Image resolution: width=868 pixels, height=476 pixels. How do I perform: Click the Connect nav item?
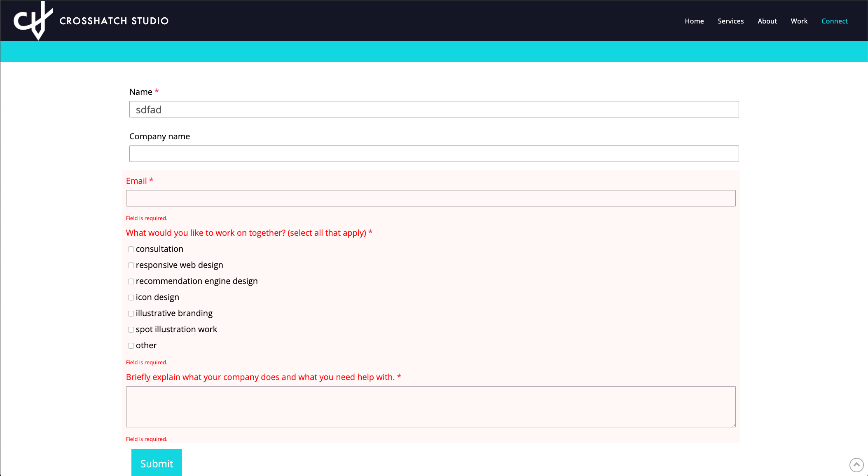pos(834,21)
